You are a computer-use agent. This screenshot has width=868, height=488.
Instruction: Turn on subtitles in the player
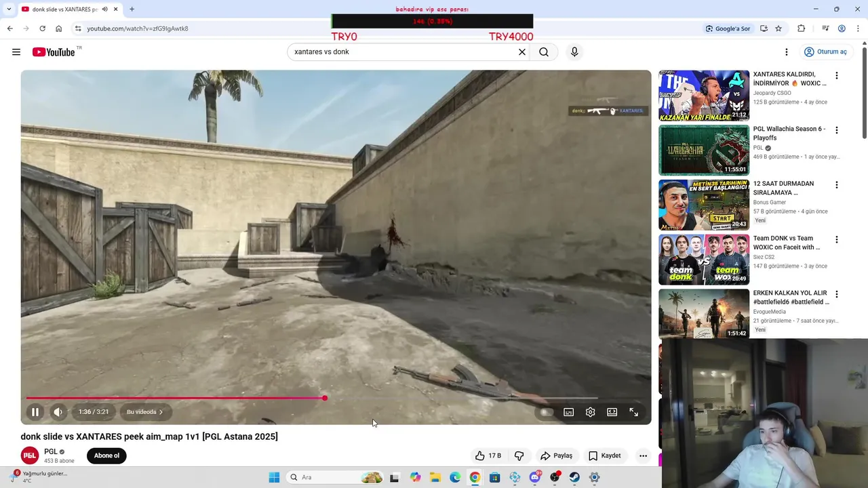pyautogui.click(x=569, y=412)
